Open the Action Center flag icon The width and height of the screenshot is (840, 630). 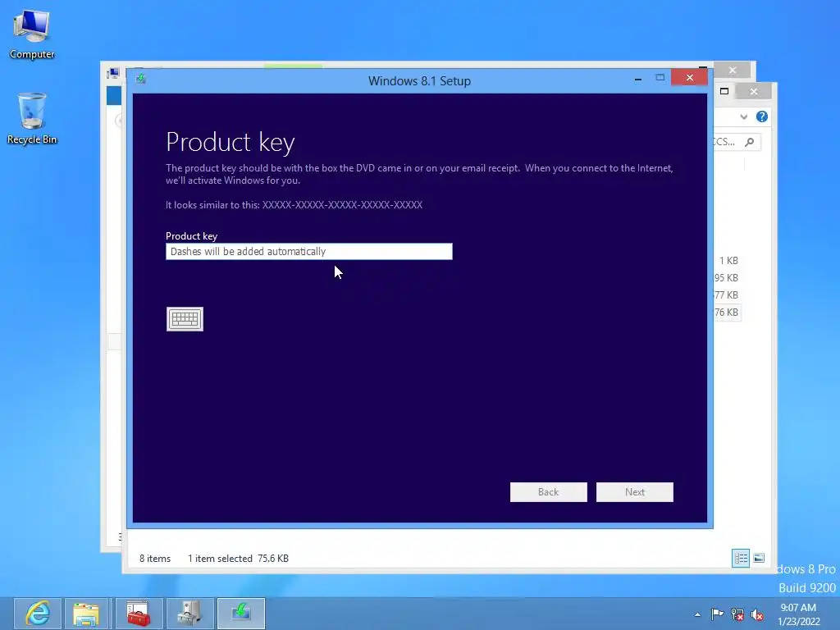pyautogui.click(x=717, y=614)
